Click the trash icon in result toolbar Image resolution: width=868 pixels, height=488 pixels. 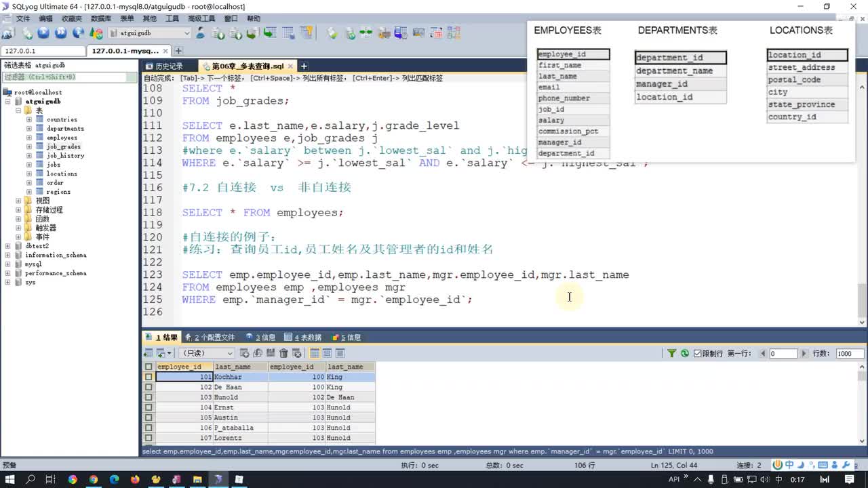(x=283, y=353)
